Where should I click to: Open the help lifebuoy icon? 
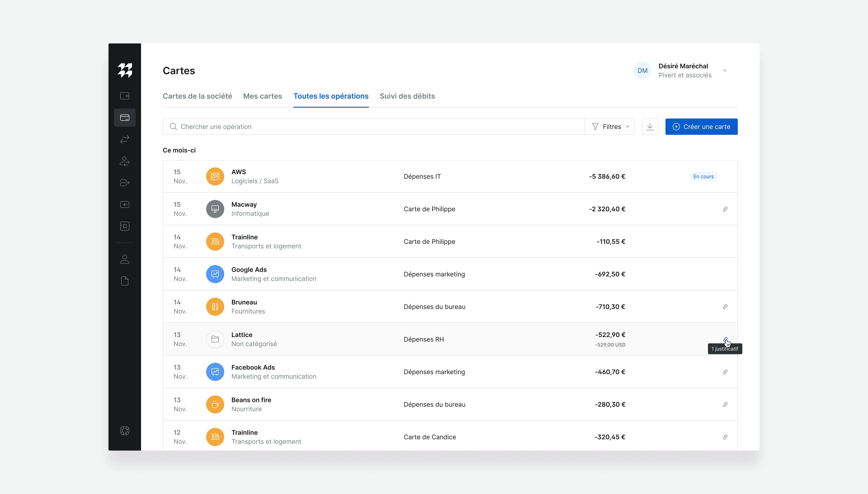point(125,431)
